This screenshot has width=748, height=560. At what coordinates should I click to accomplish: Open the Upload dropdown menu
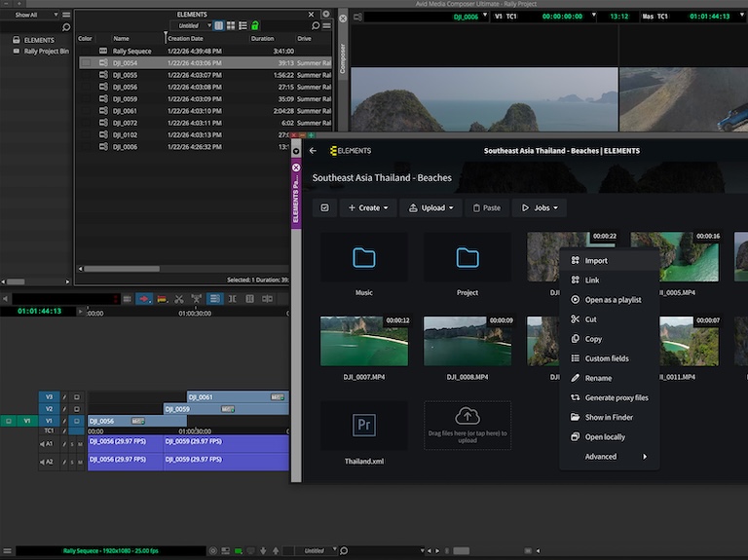tap(431, 208)
